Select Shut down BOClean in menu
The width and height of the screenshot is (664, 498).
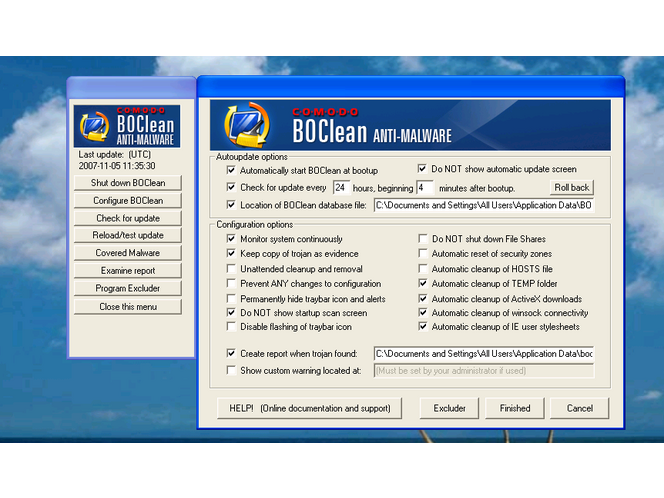tap(128, 183)
